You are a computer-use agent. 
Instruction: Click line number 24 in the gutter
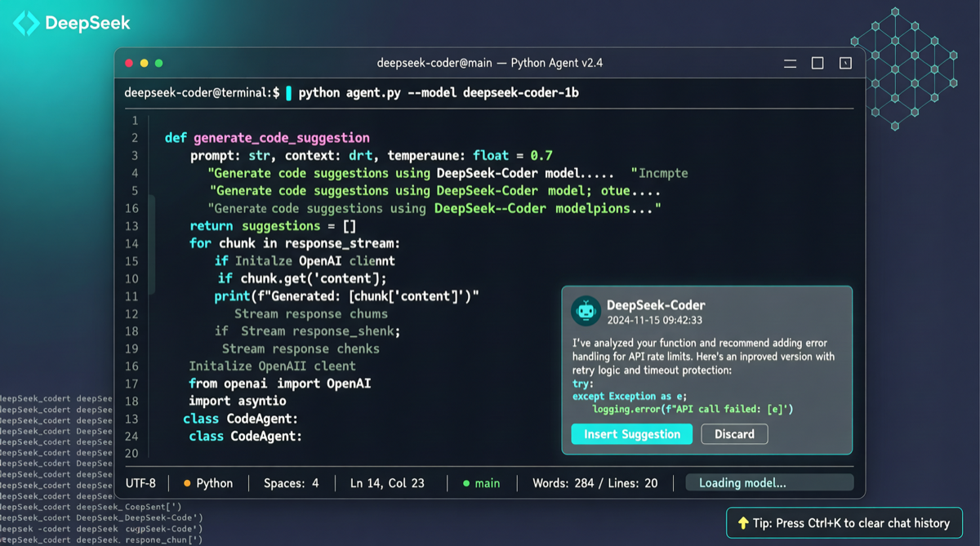131,437
